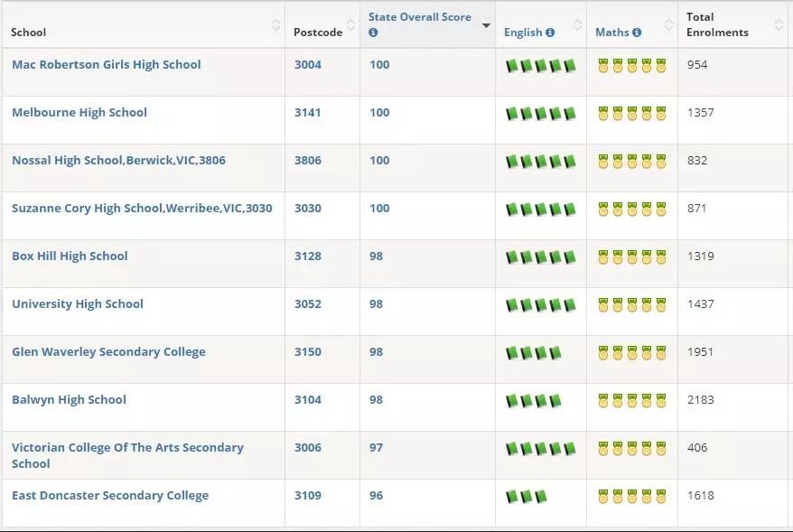Click Maths medal rating for Melbourne High
Viewport: 793px width, 532px height.
631,113
